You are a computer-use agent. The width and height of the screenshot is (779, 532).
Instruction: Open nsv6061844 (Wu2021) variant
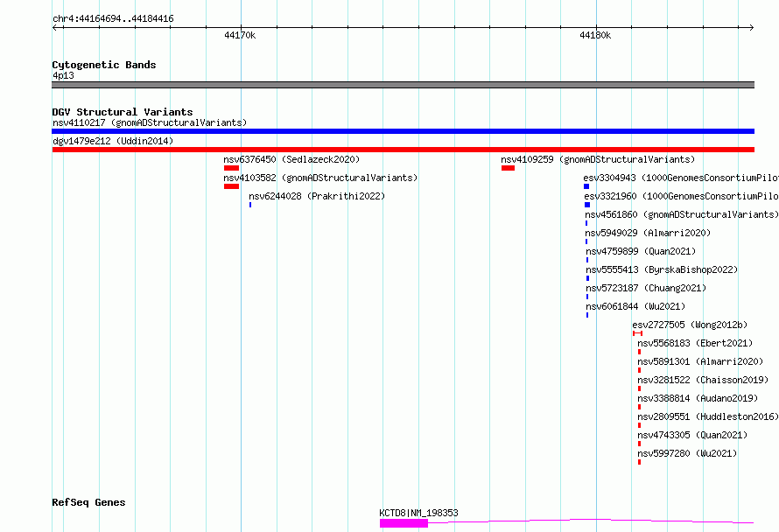635,306
